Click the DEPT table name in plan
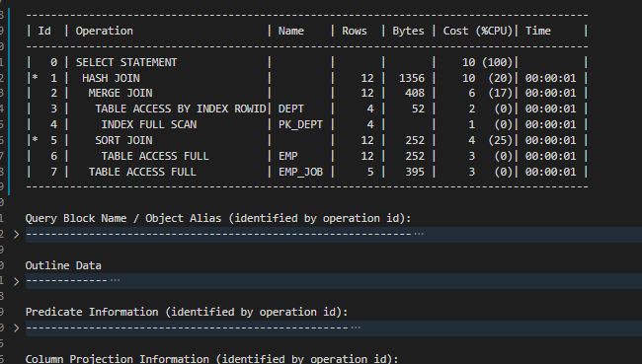Screen dimensions: 642x364 click(291, 109)
